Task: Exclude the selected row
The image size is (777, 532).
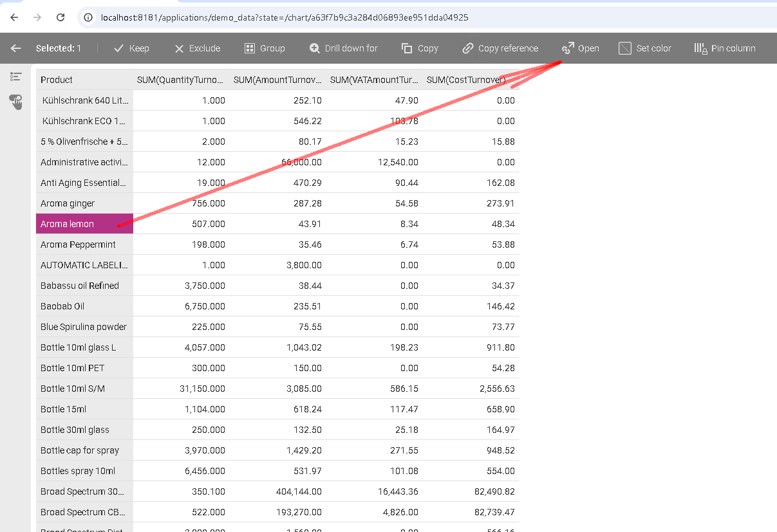Action: (198, 48)
